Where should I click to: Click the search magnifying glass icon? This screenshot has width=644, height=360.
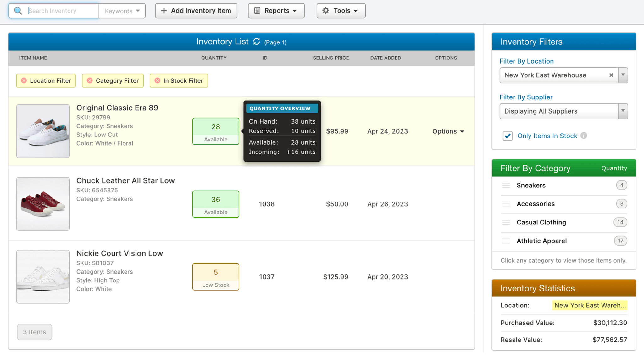click(x=18, y=10)
